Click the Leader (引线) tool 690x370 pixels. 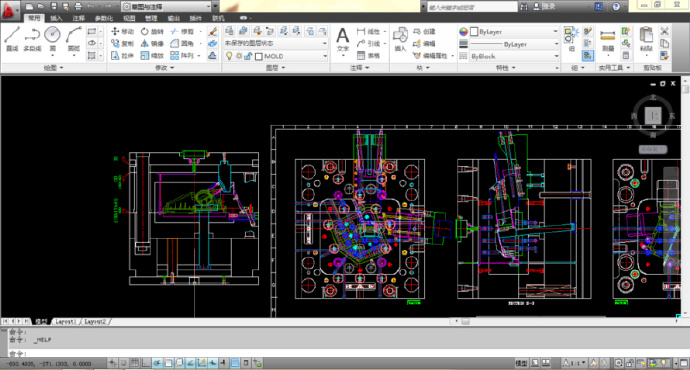368,43
